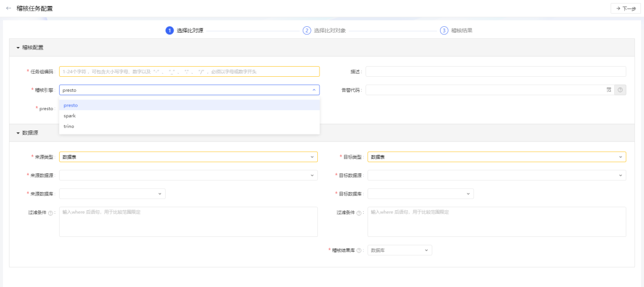The image size is (644, 287).
Task: Click the list icon inside 告警代码 field
Action: pos(609,90)
